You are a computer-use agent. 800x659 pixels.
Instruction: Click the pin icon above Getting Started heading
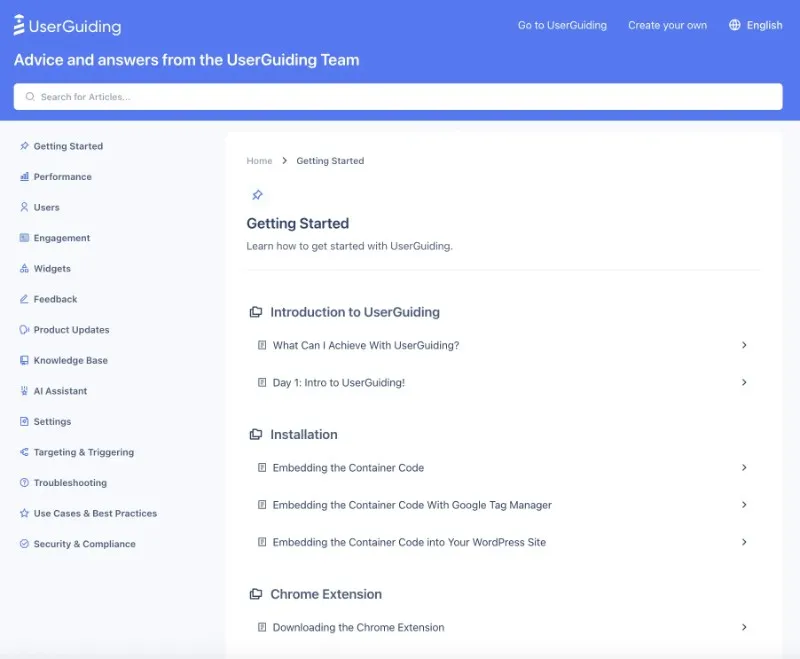tap(257, 194)
